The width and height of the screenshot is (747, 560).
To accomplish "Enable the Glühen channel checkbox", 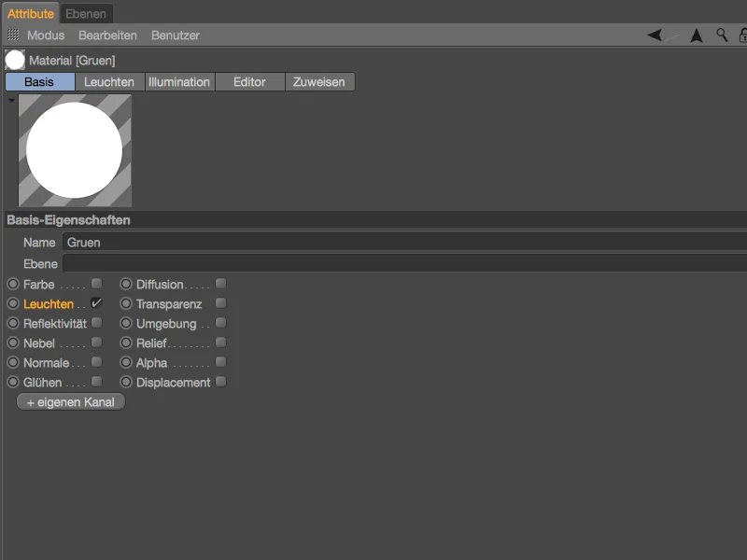I will click(97, 382).
